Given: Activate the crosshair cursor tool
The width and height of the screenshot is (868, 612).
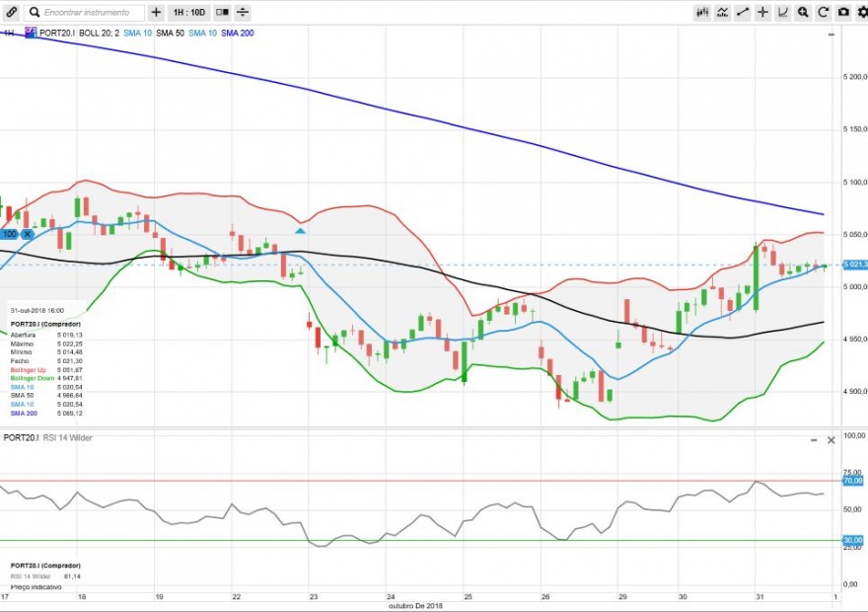Looking at the screenshot, I should click(762, 12).
